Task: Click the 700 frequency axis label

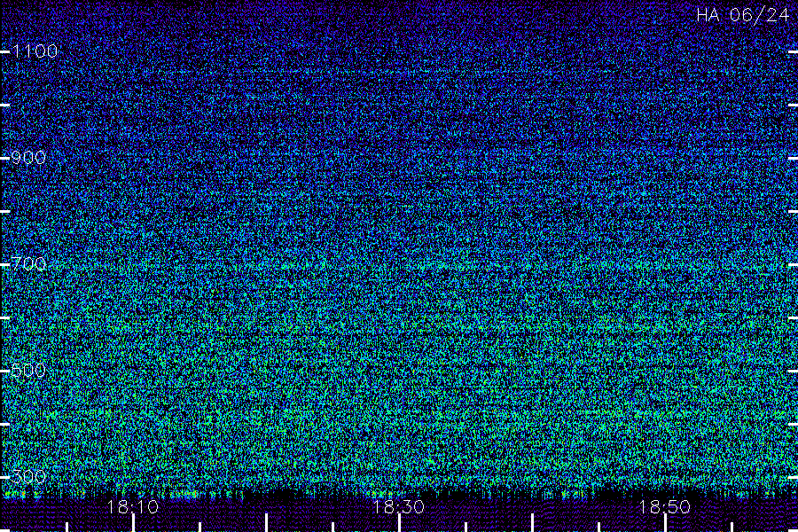Action: click(x=28, y=263)
